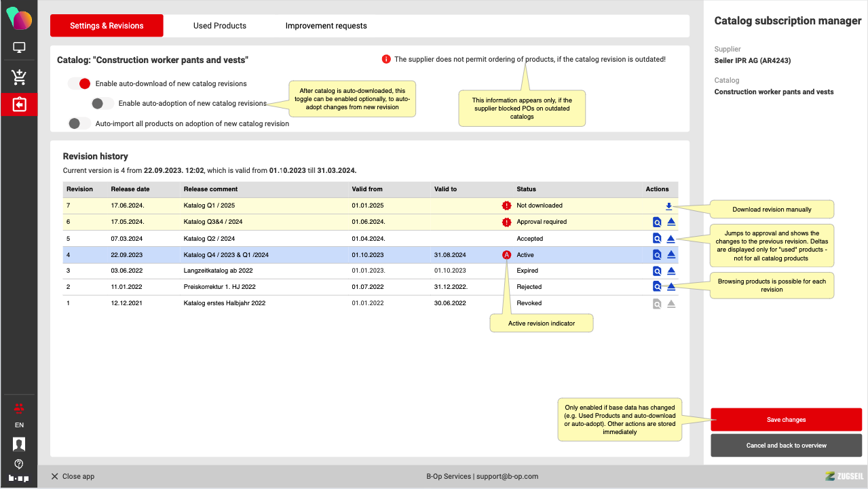Jump to approval for revision 5 (Accepted)
The image size is (868, 489).
tap(671, 239)
